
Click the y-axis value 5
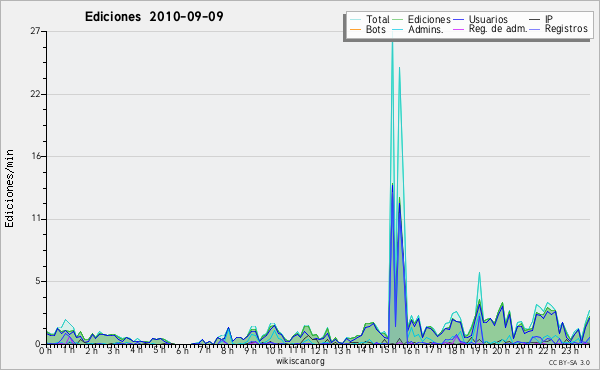pyautogui.click(x=38, y=281)
